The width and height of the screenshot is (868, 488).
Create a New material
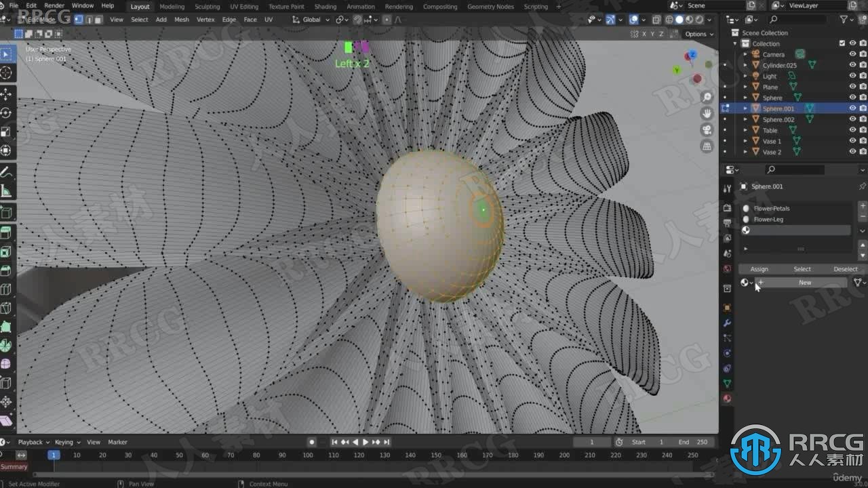tap(805, 283)
